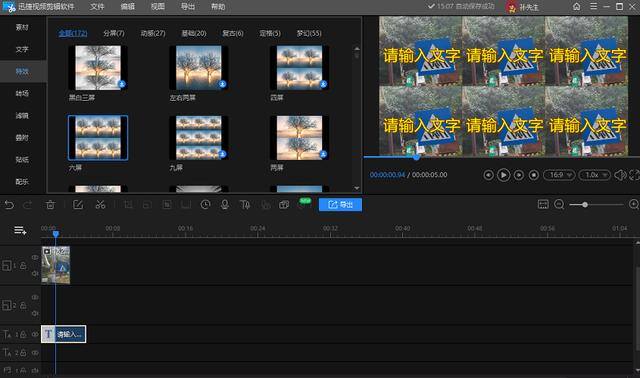The image size is (640, 378).
Task: Download the 黑白三屏 effect
Action: [x=122, y=84]
